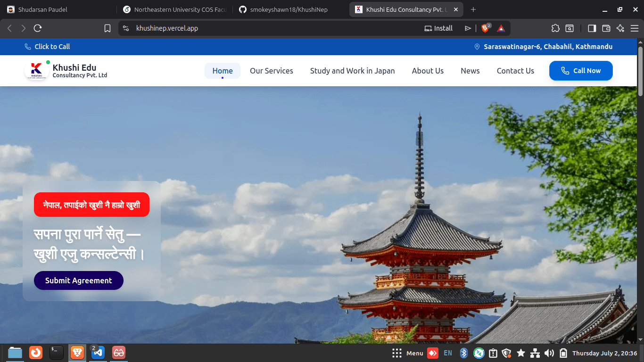644x362 pixels.
Task: Click the star icon in system tray
Action: coord(521,353)
